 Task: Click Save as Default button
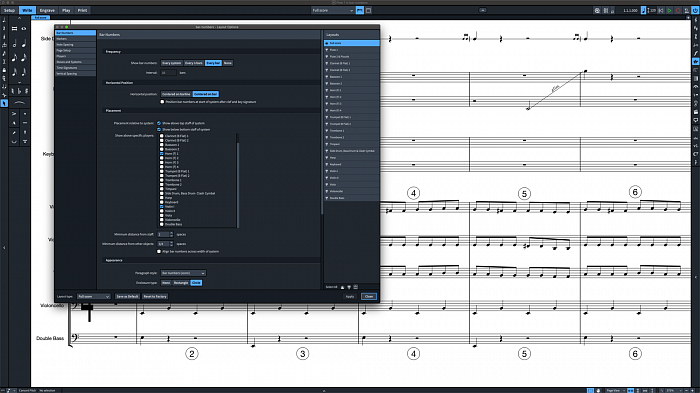[x=127, y=297]
